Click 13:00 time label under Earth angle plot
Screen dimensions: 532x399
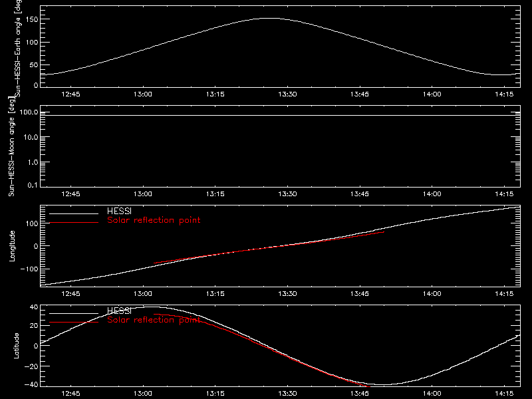point(143,94)
